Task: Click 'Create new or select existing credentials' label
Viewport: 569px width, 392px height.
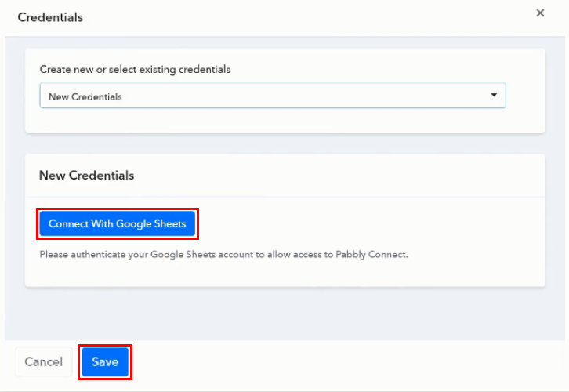Action: (x=135, y=69)
